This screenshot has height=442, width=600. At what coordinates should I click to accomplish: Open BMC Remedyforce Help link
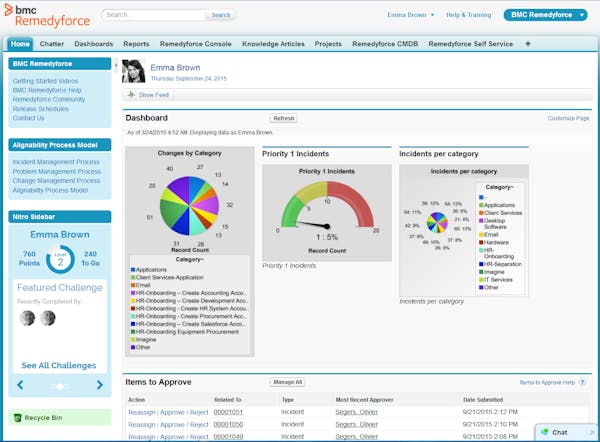coord(47,90)
